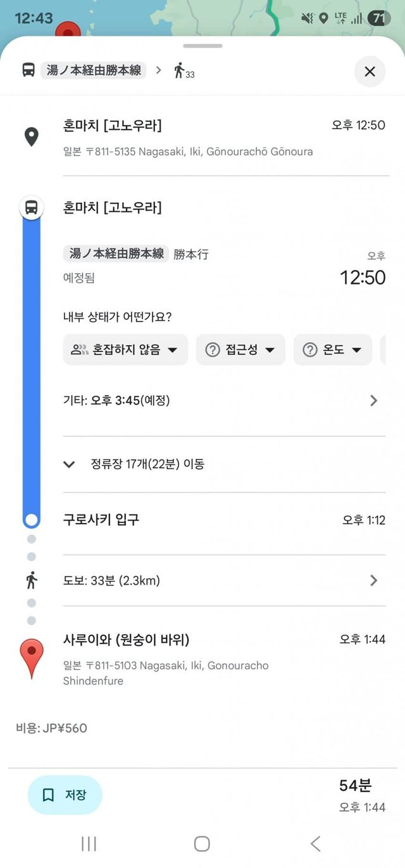
Task: Tap the walking figure icon beside 도보
Action: click(32, 580)
